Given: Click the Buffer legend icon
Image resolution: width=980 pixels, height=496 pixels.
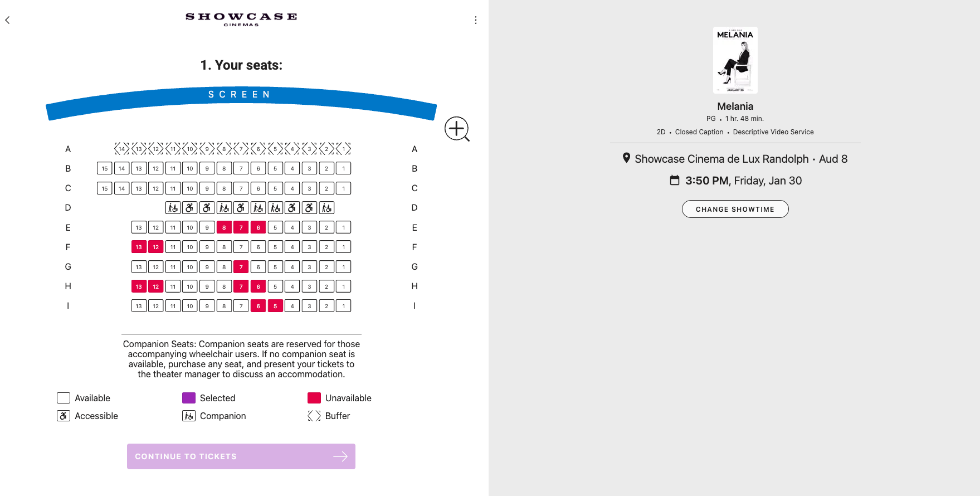Looking at the screenshot, I should coord(314,416).
